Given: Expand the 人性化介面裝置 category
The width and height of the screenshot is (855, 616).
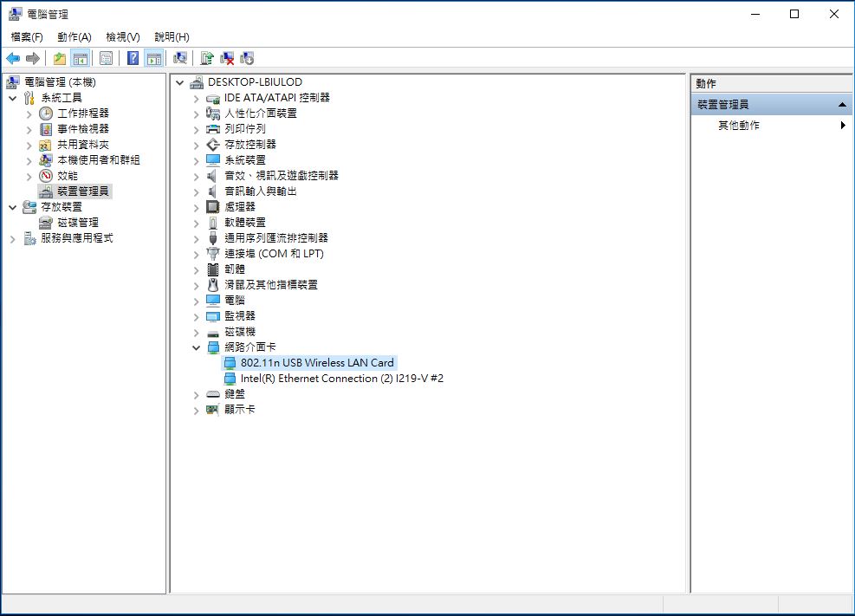Looking at the screenshot, I should click(197, 114).
